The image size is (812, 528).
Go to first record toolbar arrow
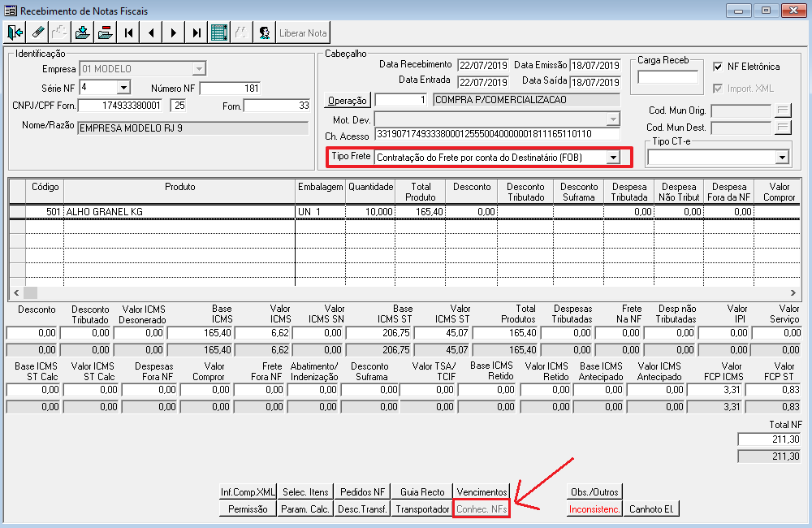pos(128,32)
